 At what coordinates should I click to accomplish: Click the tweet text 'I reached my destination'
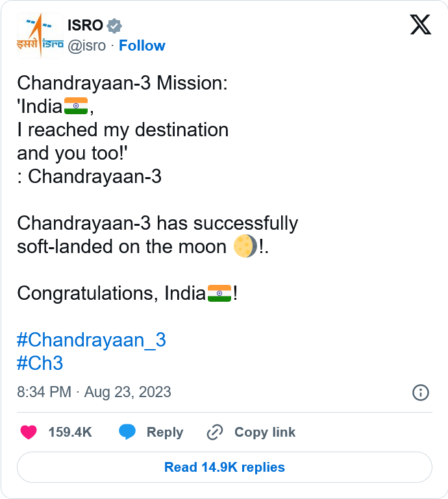tap(123, 130)
